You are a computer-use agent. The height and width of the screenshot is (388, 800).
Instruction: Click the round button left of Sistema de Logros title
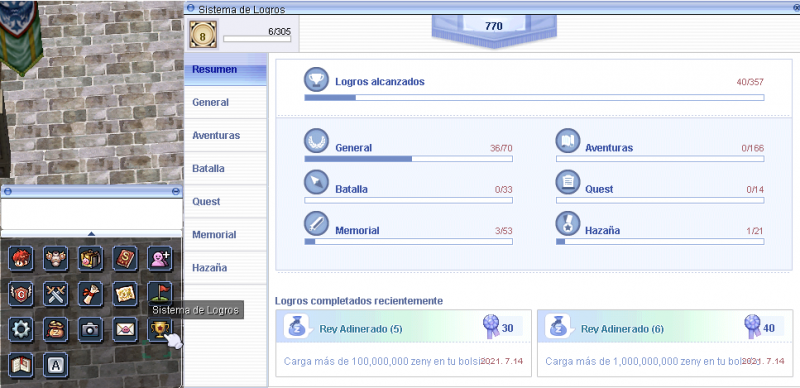click(191, 9)
